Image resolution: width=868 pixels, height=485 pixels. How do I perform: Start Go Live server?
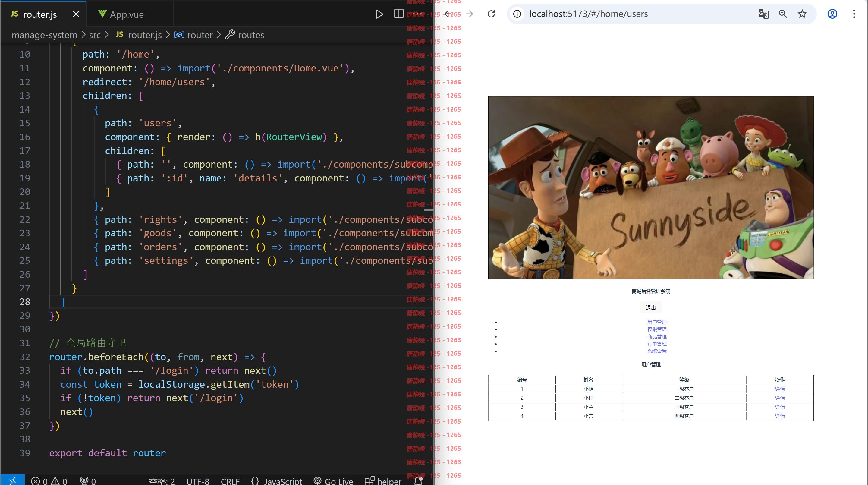click(x=333, y=481)
